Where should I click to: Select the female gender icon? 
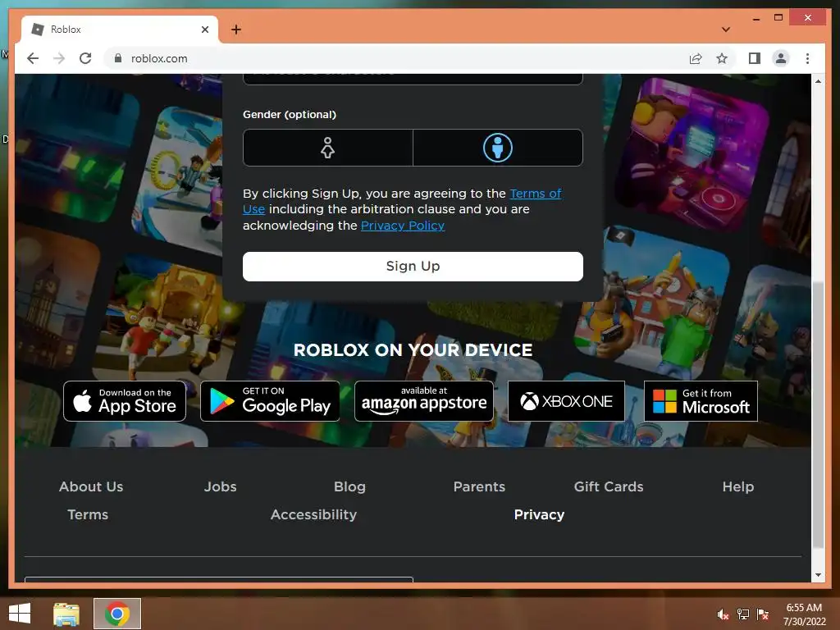coord(327,148)
